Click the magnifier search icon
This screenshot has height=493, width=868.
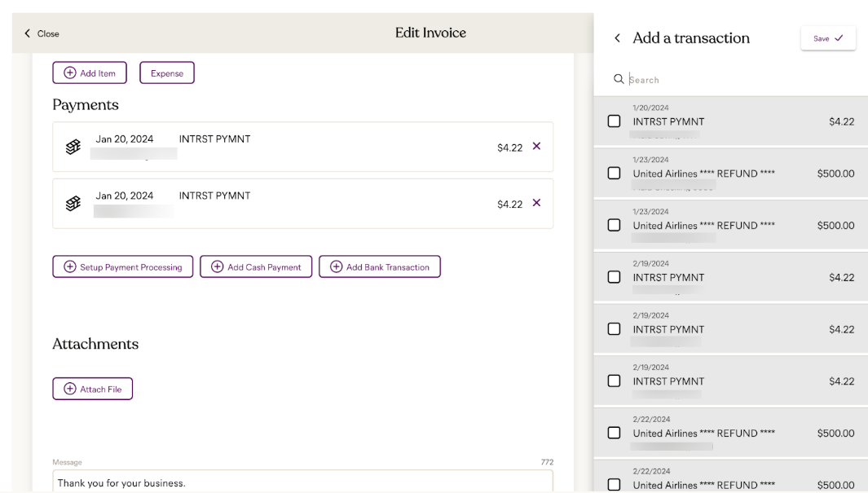pos(619,79)
